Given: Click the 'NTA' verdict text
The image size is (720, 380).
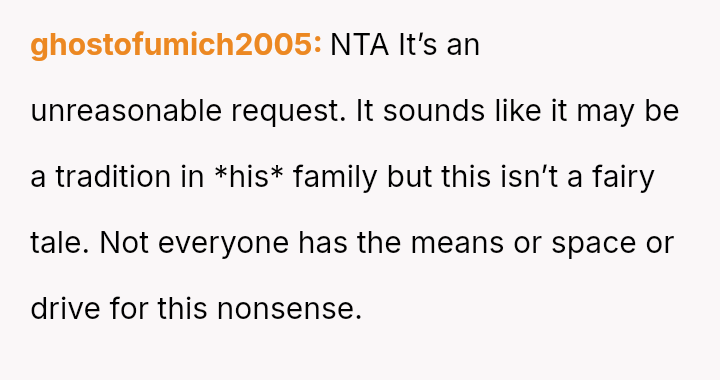Looking at the screenshot, I should (359, 45).
